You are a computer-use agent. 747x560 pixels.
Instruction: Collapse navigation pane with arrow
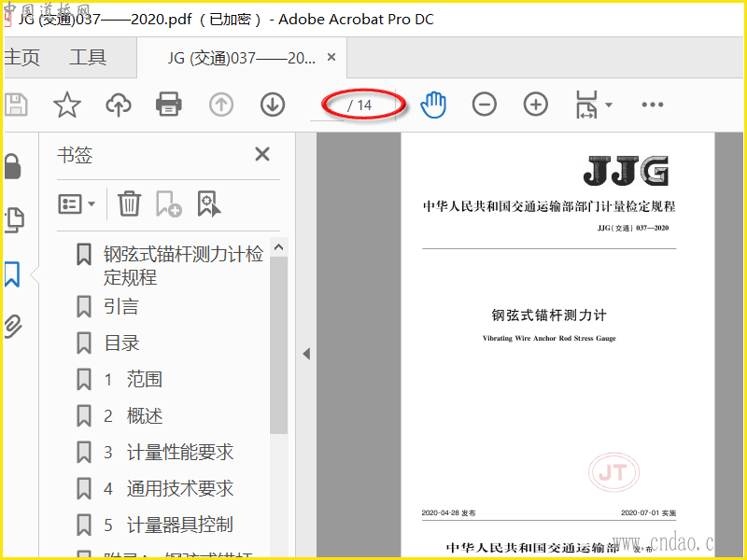(x=306, y=354)
